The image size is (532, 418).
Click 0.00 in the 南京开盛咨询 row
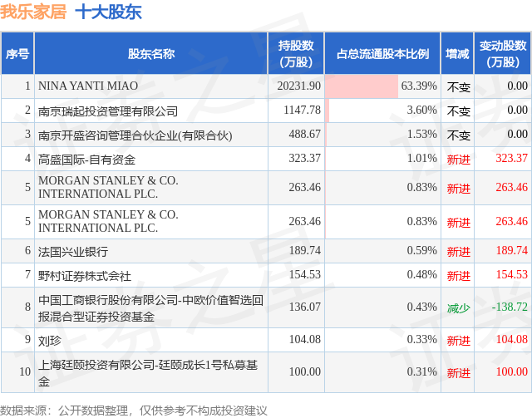pyautogui.click(x=517, y=134)
